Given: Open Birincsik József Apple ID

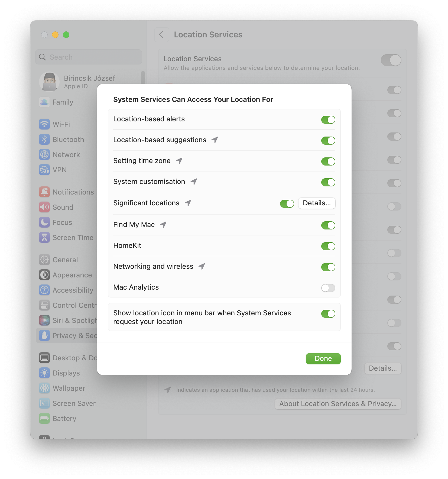Looking at the screenshot, I should coord(89,82).
